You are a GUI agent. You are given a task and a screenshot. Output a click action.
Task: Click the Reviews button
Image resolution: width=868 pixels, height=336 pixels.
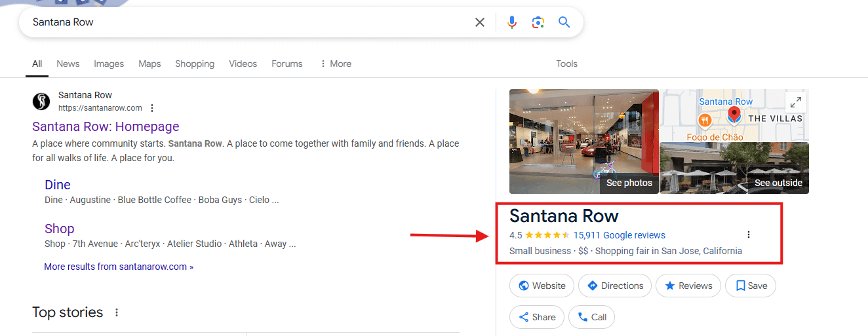(688, 286)
